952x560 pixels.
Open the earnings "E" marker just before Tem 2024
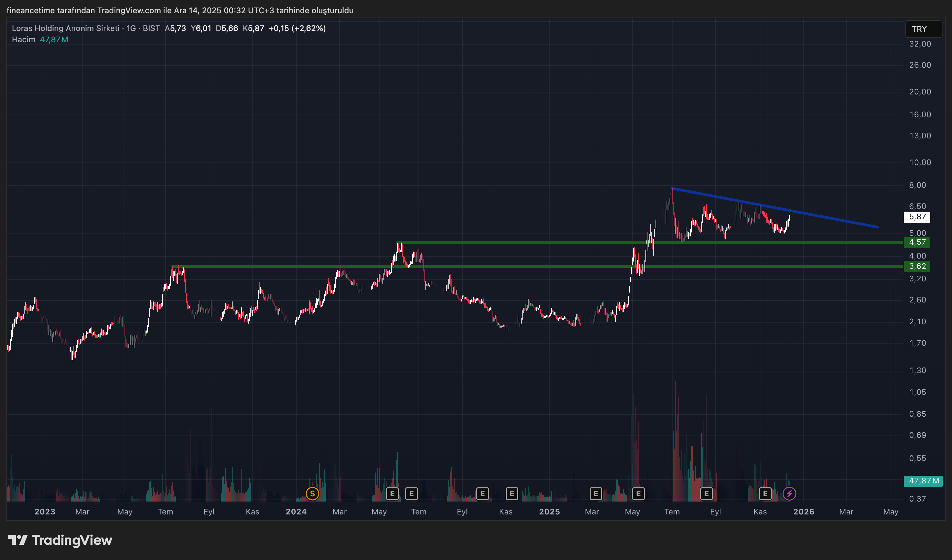click(x=411, y=493)
